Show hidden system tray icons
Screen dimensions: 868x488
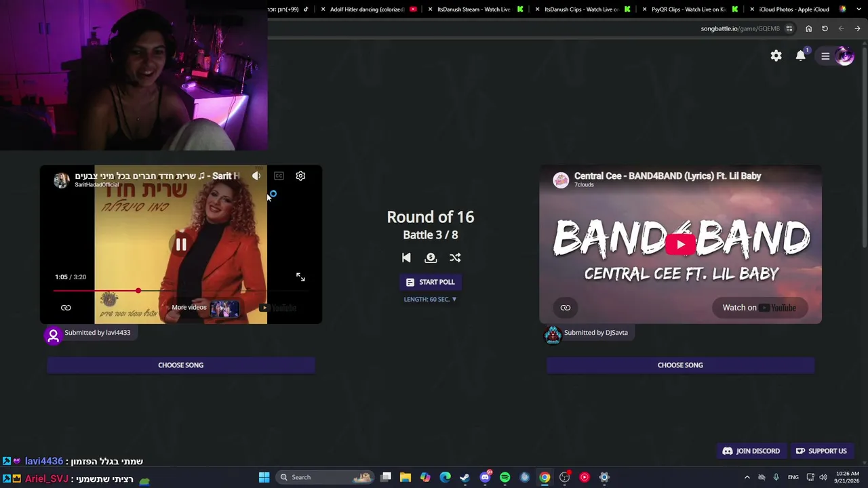coord(747,477)
